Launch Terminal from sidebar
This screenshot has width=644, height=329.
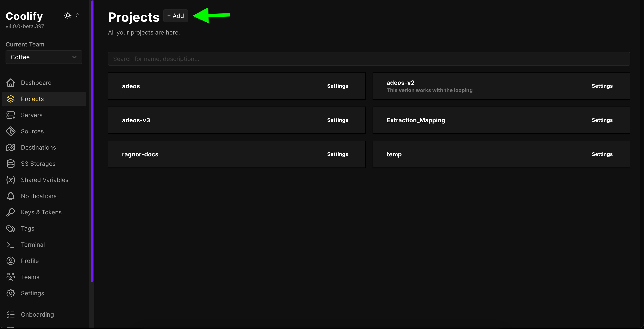click(44, 245)
